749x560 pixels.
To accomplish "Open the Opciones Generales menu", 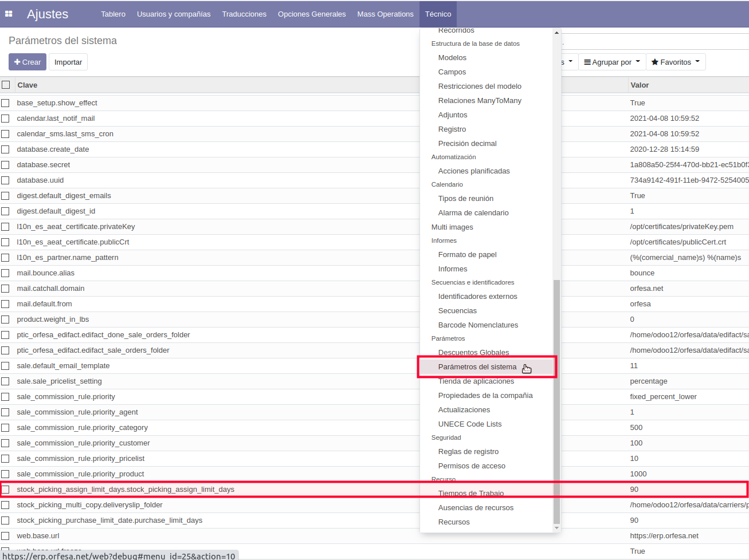I will pyautogui.click(x=312, y=14).
